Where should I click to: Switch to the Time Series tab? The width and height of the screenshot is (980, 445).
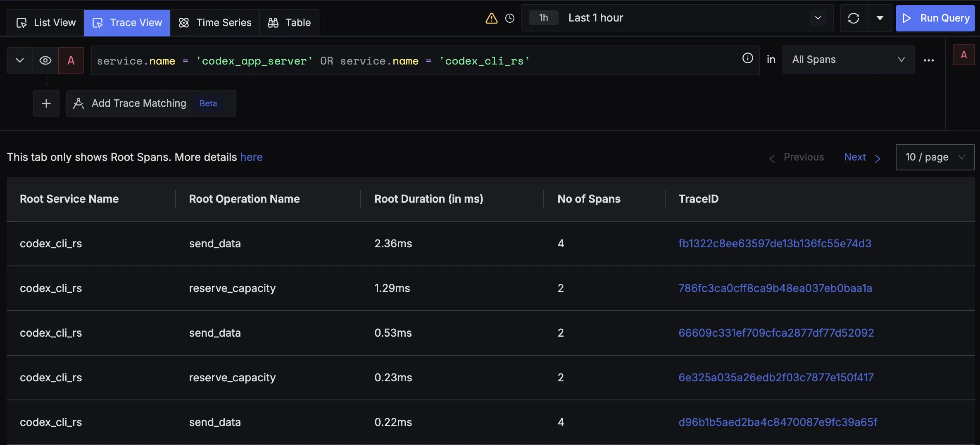coord(215,23)
